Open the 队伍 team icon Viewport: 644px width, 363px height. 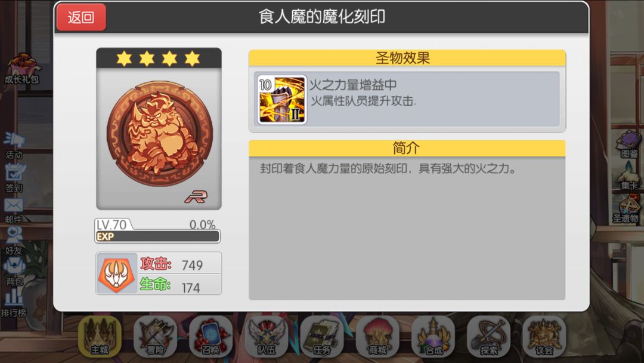click(267, 337)
